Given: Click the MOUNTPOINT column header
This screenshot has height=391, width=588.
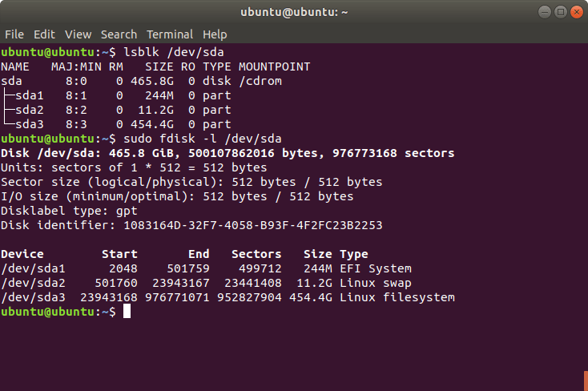Looking at the screenshot, I should pos(275,67).
